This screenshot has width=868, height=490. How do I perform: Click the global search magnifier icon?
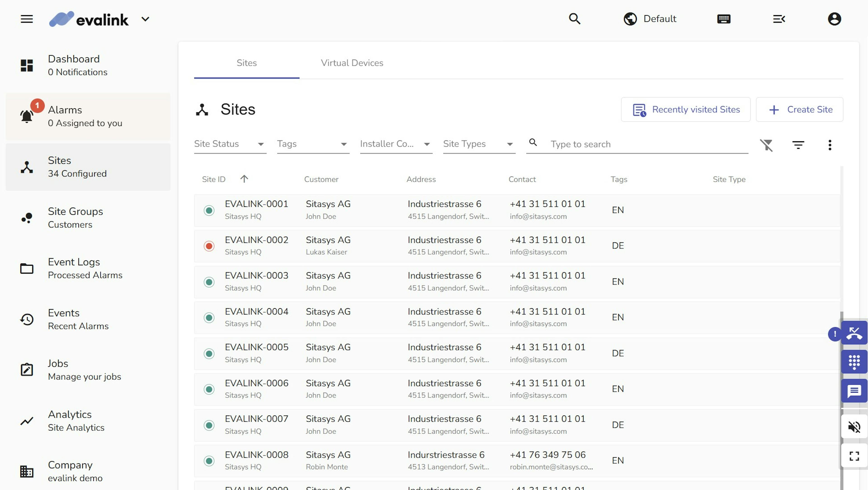point(575,19)
